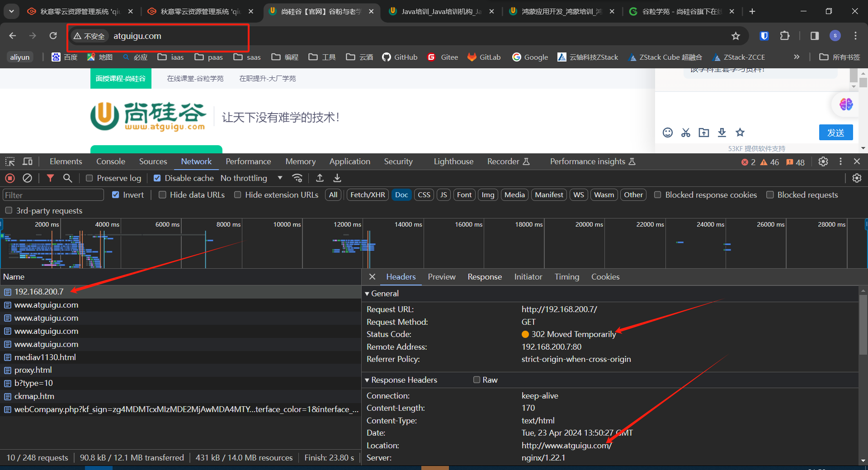Check Hide extension URLs
This screenshot has width=868, height=470.
[237, 195]
